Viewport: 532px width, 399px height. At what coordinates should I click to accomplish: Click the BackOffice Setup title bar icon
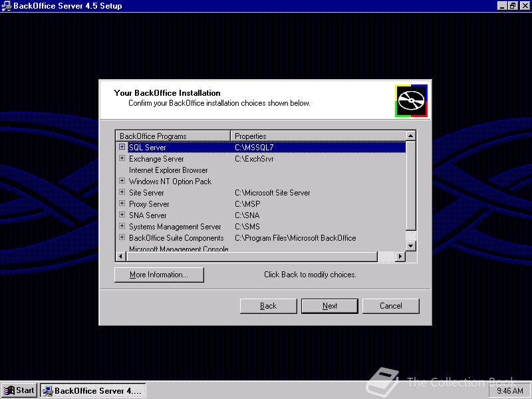[6, 6]
